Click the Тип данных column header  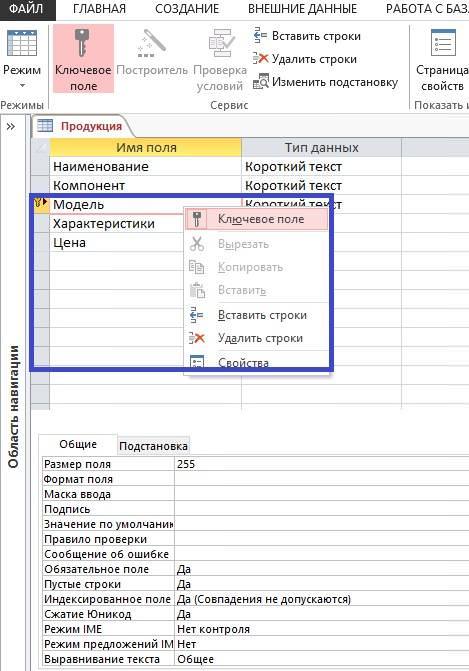[x=321, y=148]
